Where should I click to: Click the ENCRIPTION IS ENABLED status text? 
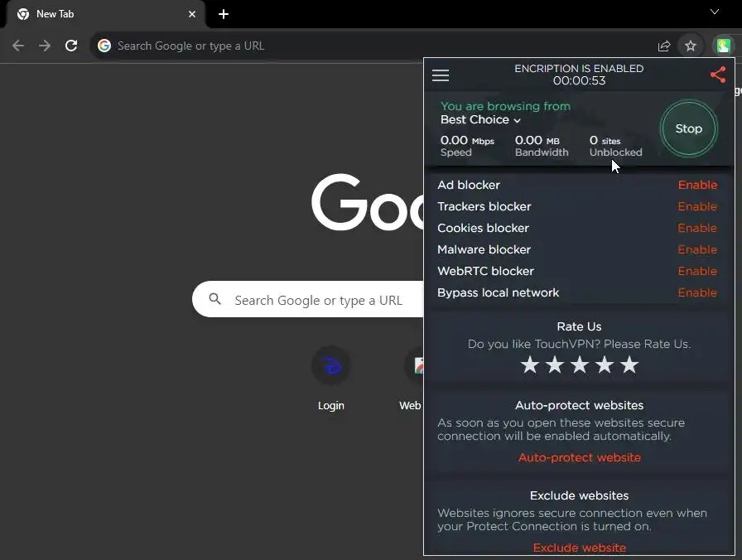click(579, 69)
